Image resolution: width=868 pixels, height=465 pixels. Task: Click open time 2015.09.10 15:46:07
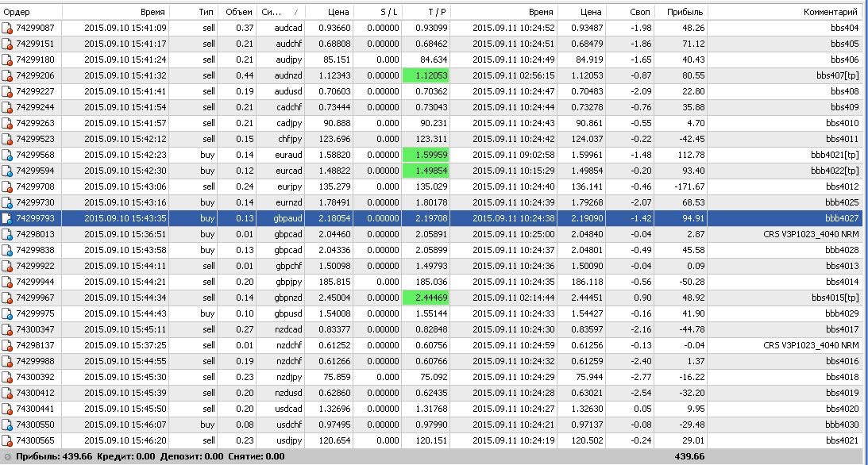point(125,425)
